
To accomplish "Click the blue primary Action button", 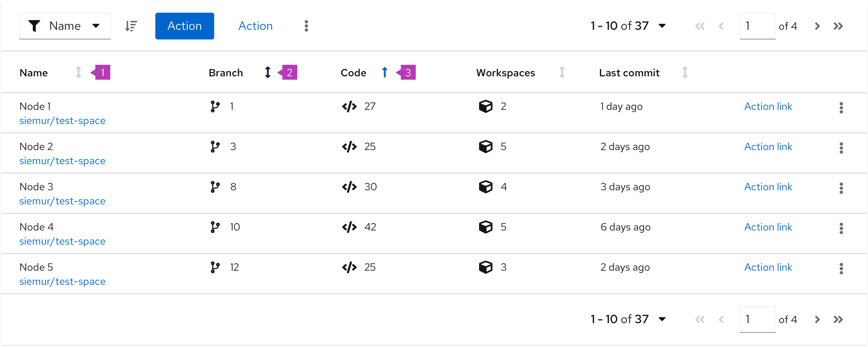I will pyautogui.click(x=185, y=26).
